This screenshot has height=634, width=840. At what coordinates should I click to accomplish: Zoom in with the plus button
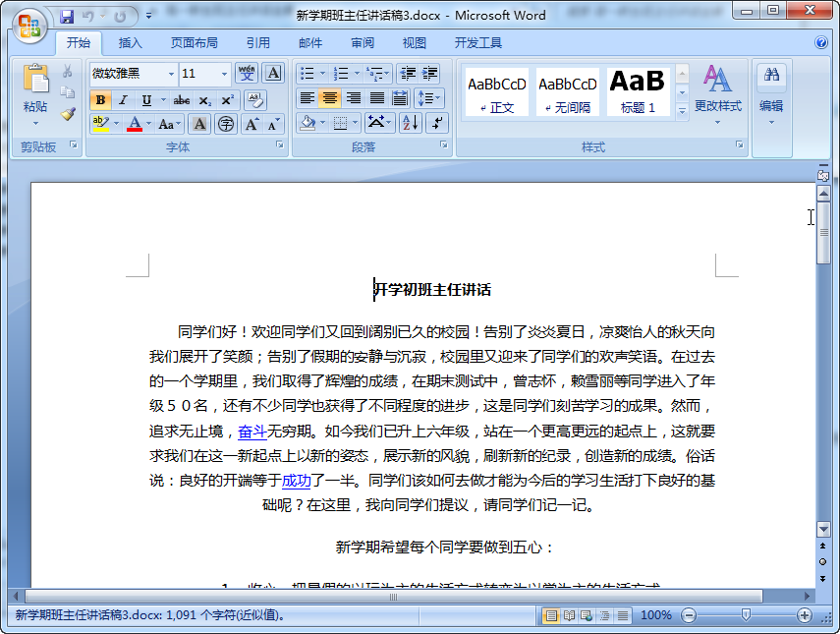pyautogui.click(x=804, y=615)
